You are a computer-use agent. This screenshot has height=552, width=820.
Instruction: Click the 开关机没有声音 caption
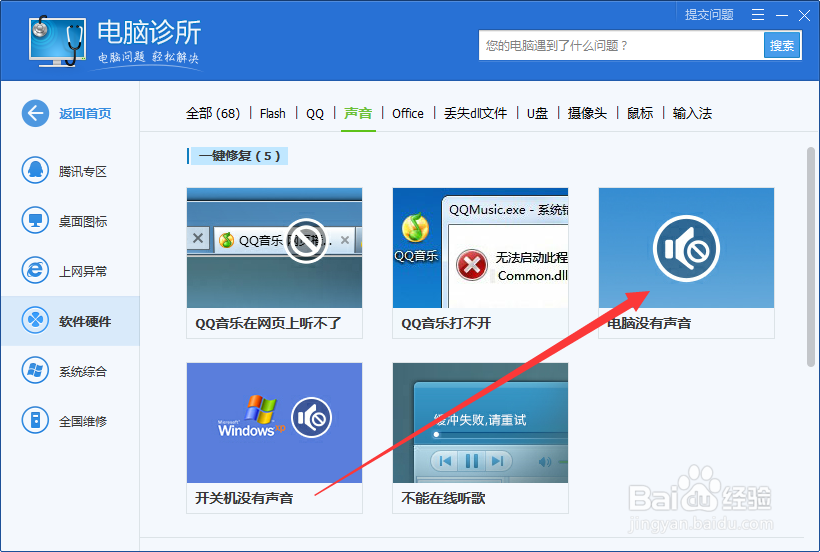[244, 498]
